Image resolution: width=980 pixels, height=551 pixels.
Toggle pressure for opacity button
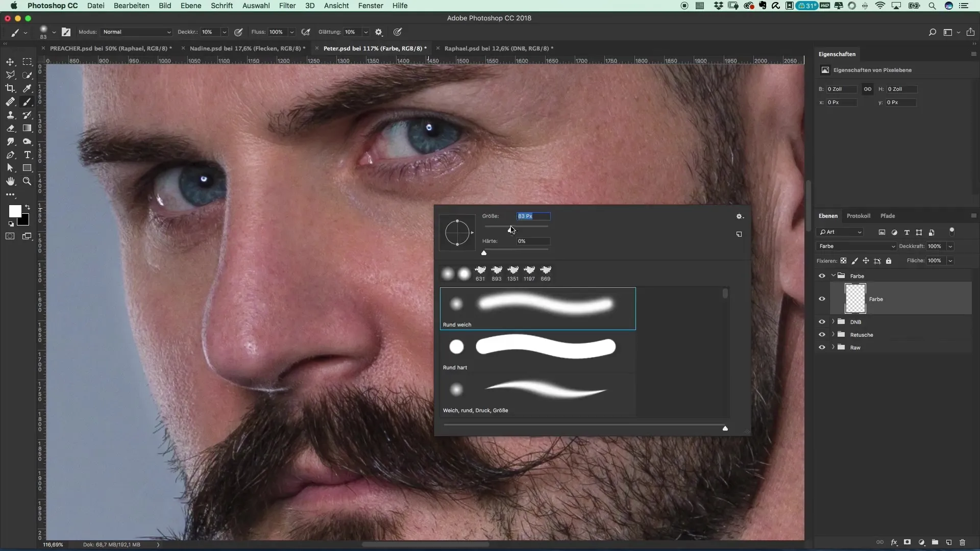[x=238, y=32]
